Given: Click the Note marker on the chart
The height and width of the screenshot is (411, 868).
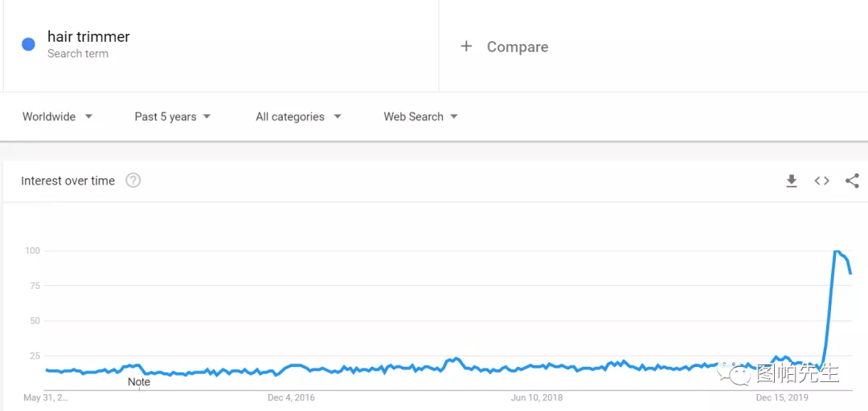Looking at the screenshot, I should 139,382.
